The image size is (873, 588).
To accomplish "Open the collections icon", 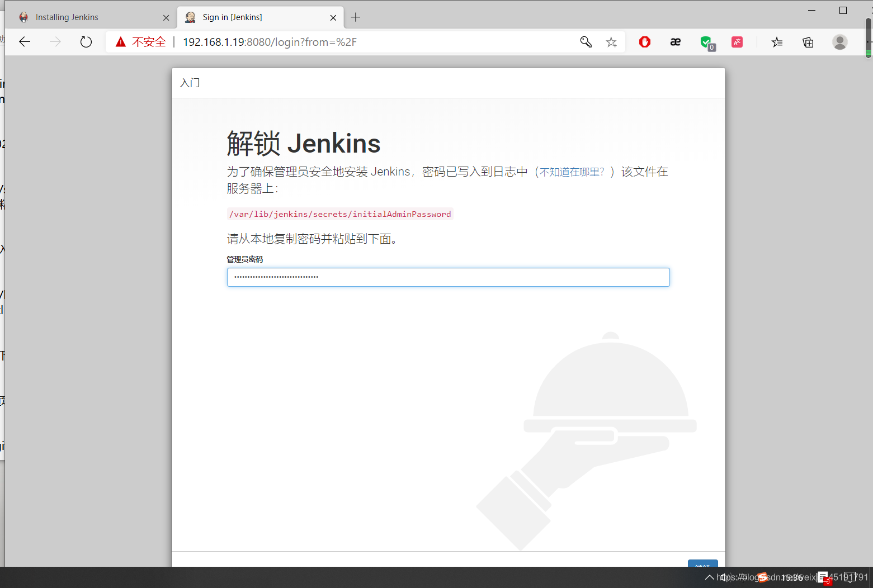I will pos(808,42).
